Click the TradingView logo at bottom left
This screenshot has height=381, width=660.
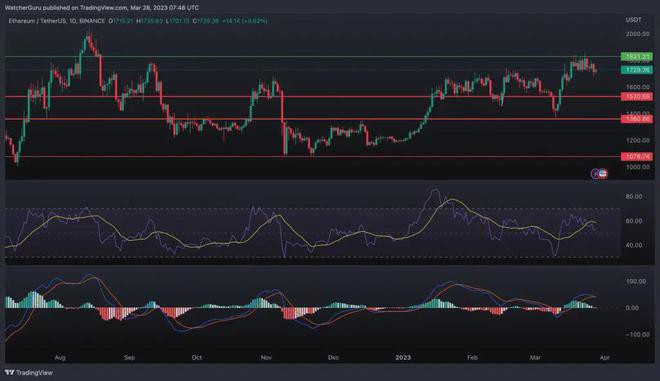point(29,373)
